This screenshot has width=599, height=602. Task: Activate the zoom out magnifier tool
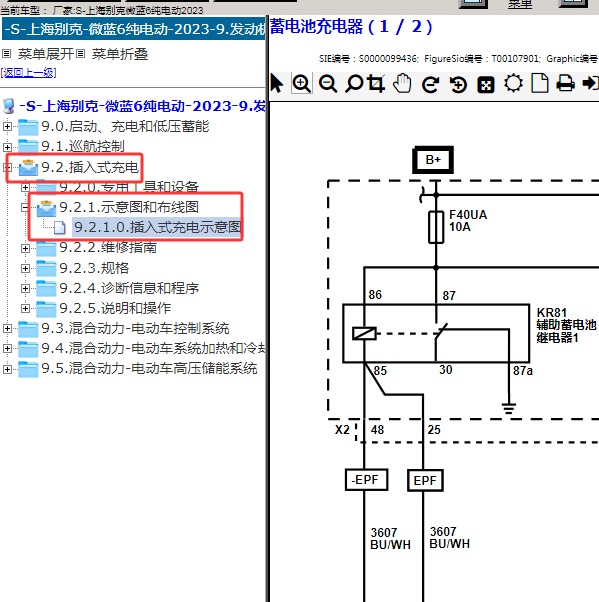pos(328,83)
